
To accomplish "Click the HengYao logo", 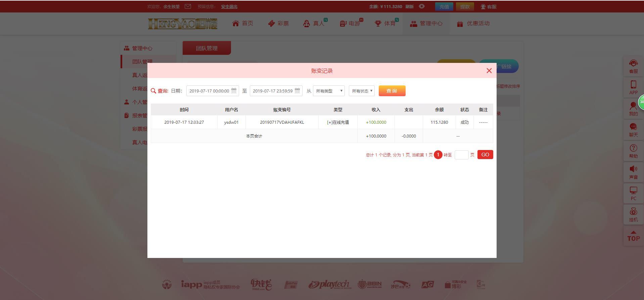I will point(183,24).
